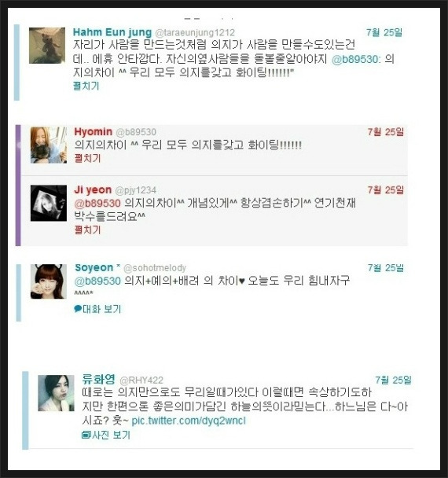Click the Hyomin display name
The image size is (448, 478).
(x=94, y=132)
